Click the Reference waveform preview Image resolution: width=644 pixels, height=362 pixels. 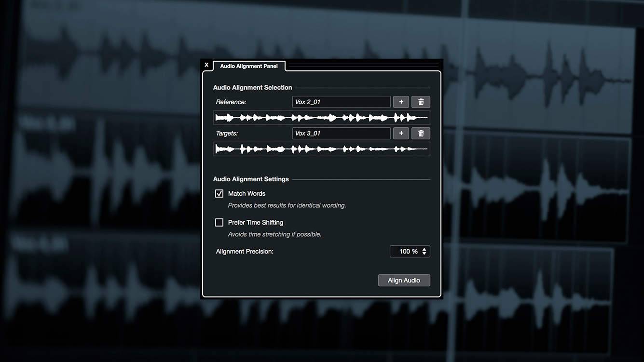322,118
